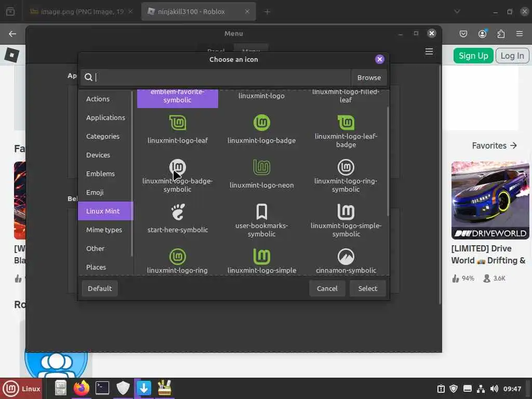Open the Firefox application menu
Image resolution: width=532 pixels, height=399 pixels.
tap(520, 34)
